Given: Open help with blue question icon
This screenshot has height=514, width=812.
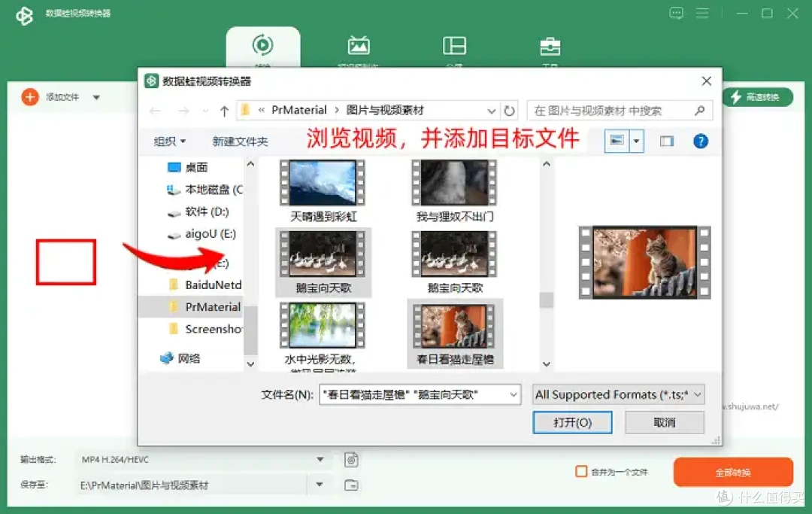Looking at the screenshot, I should [700, 141].
